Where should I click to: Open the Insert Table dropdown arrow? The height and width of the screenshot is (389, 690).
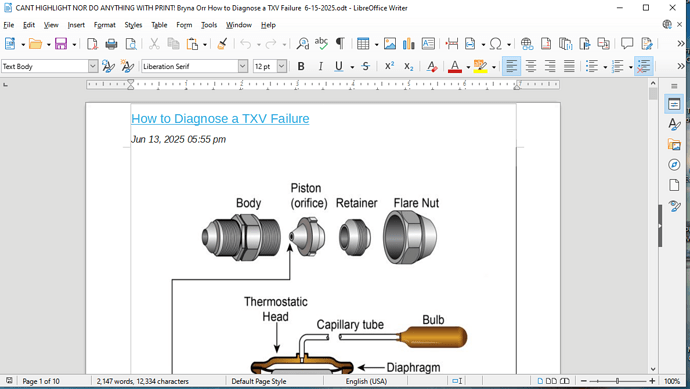[376, 44]
